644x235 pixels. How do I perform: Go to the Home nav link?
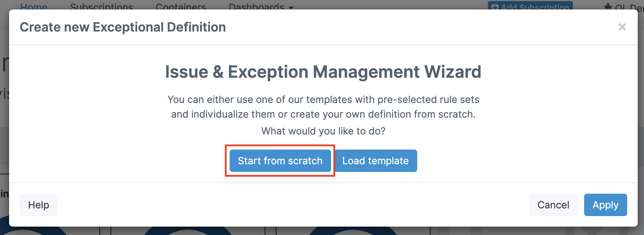point(34,6)
